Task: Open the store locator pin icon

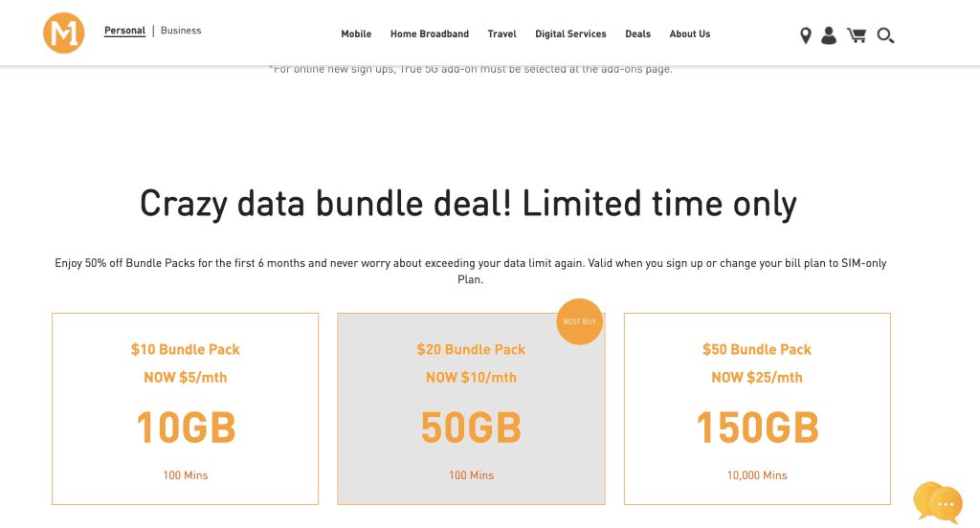Action: click(806, 35)
